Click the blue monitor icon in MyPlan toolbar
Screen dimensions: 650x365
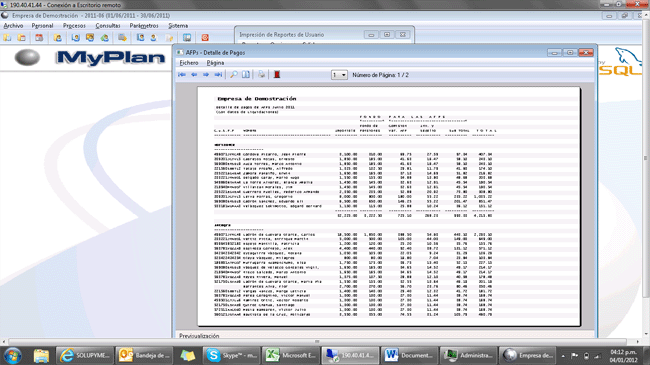pos(187,38)
